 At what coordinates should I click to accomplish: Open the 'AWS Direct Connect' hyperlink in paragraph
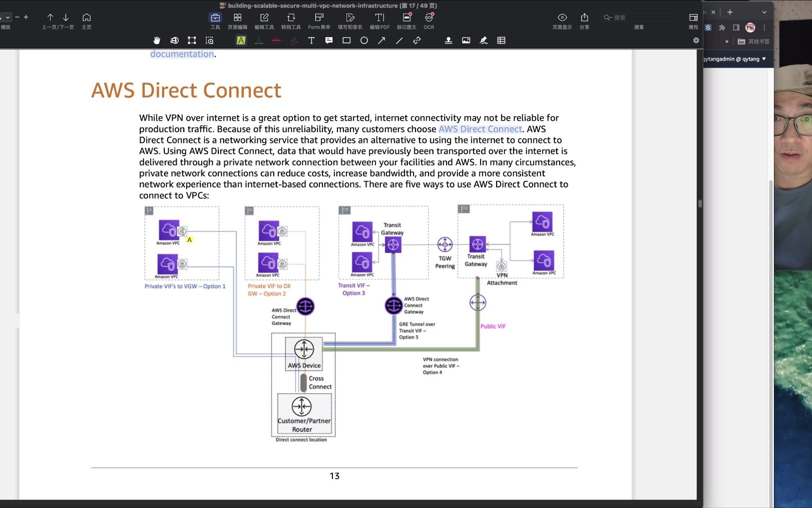480,129
